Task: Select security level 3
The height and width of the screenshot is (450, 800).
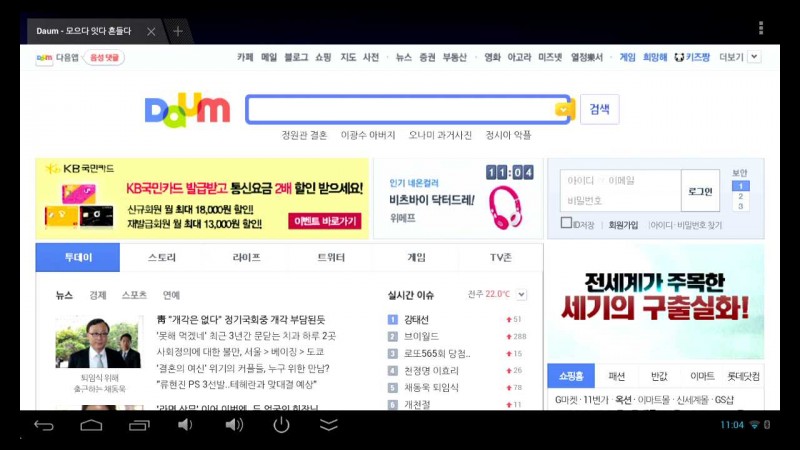Action: pyautogui.click(x=740, y=206)
